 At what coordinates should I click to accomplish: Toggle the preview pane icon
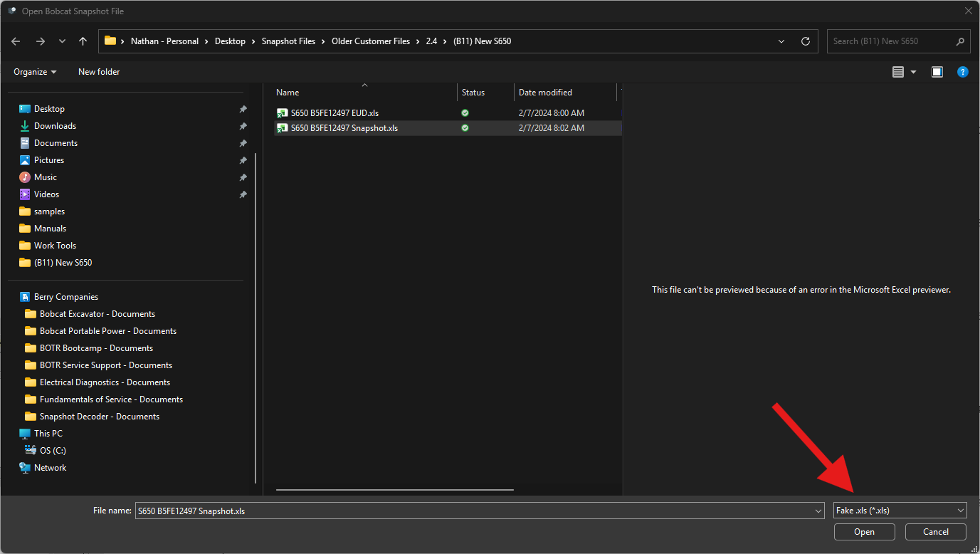click(x=937, y=72)
